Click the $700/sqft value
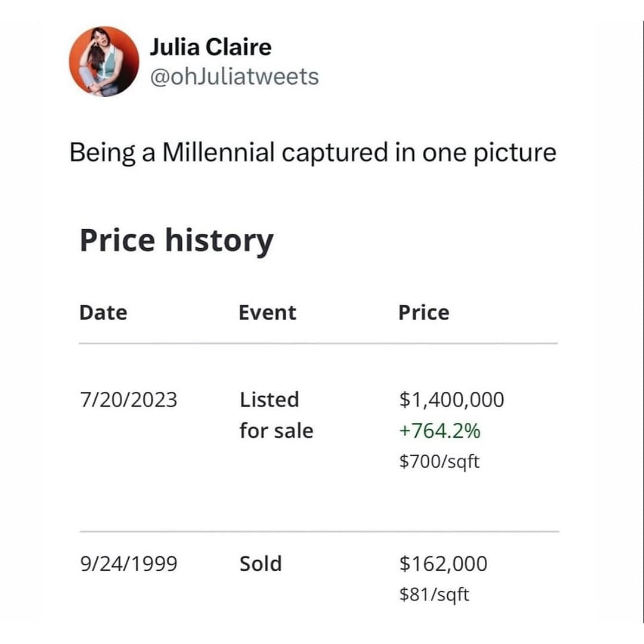This screenshot has width=644, height=644. pyautogui.click(x=439, y=461)
